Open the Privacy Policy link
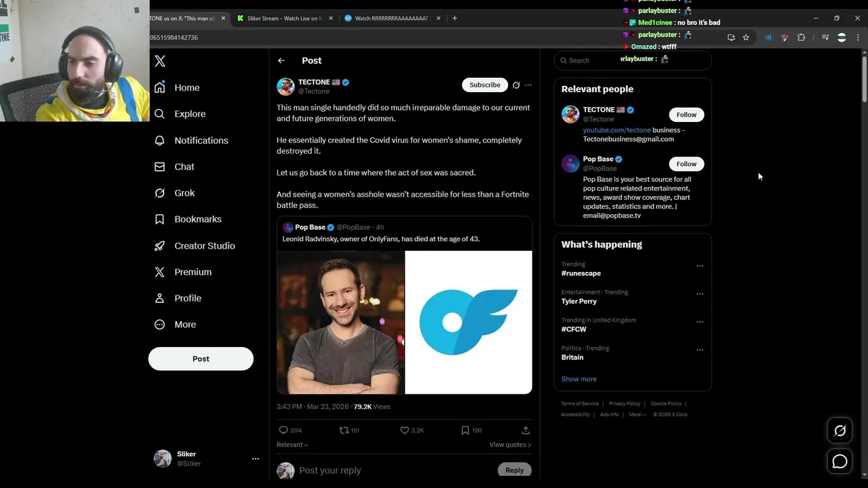The image size is (868, 488). (x=625, y=404)
